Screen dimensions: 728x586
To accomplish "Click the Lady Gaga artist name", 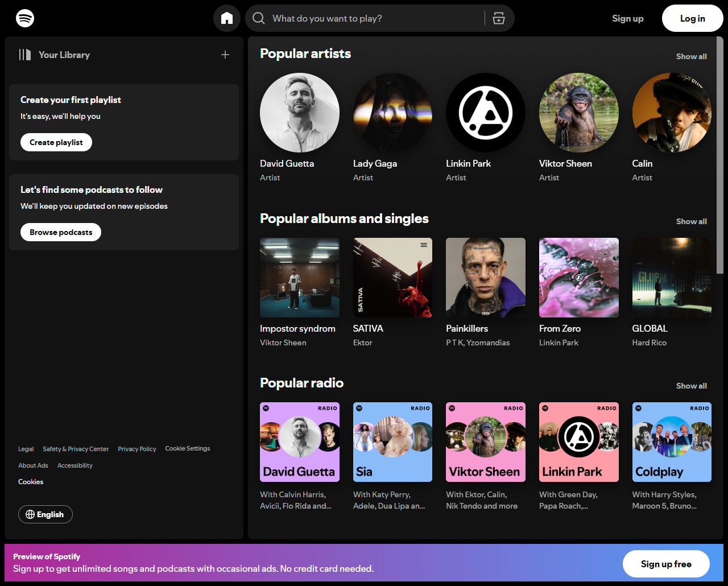I will (375, 163).
